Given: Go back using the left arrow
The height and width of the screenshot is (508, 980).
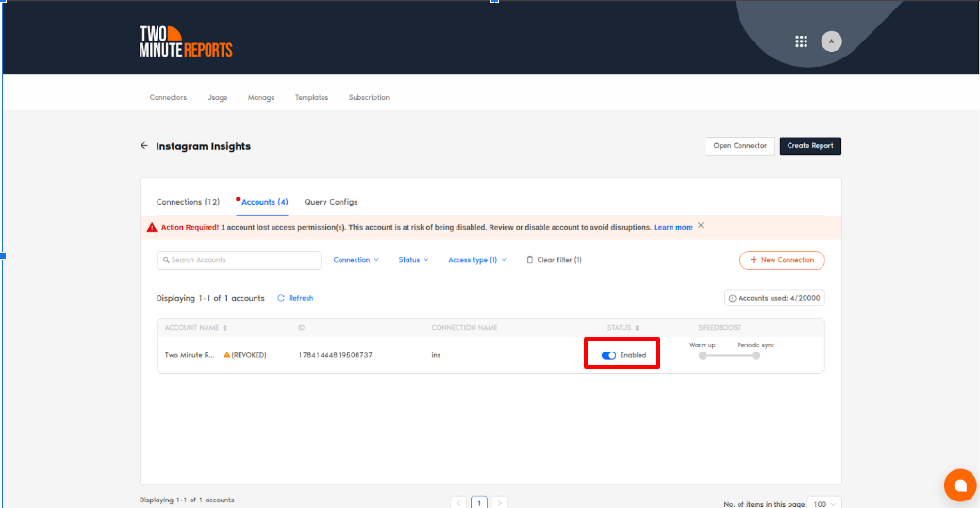Looking at the screenshot, I should 144,145.
